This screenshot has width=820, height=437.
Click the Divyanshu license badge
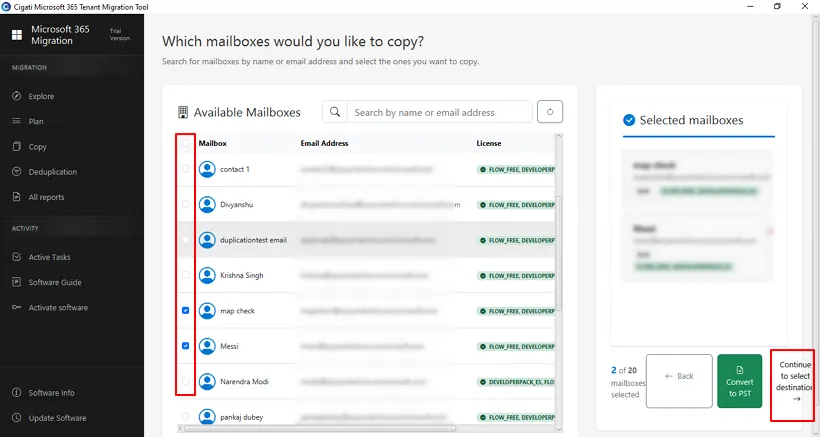(x=516, y=205)
